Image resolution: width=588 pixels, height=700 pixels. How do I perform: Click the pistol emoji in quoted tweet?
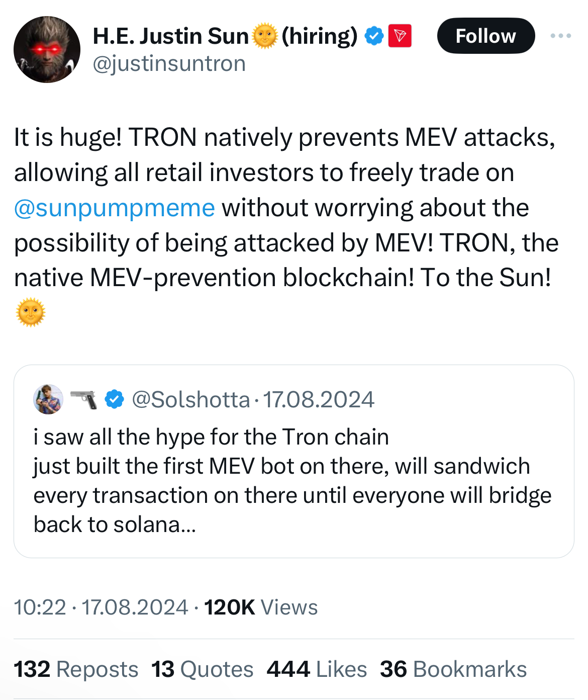pos(84,399)
